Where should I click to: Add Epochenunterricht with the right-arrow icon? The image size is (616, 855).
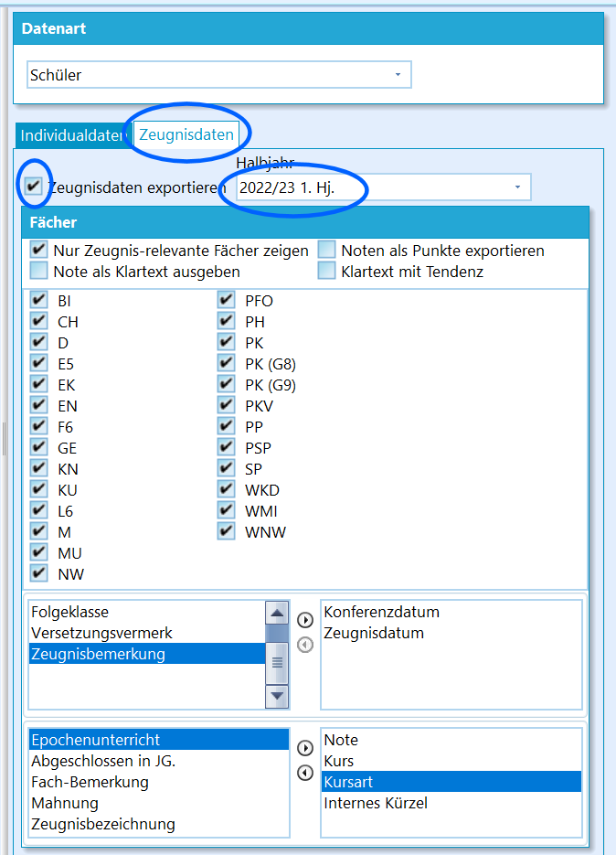[x=305, y=748]
